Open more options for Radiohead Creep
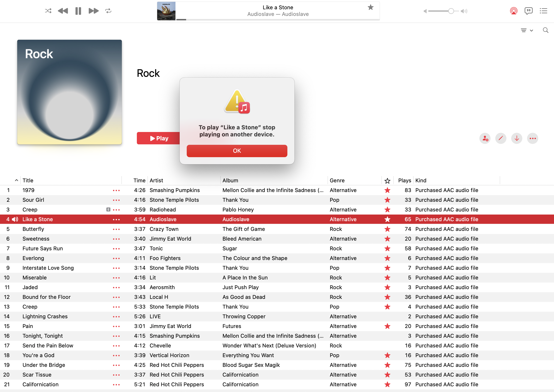Screen dimensions: 554x392 tap(116, 210)
